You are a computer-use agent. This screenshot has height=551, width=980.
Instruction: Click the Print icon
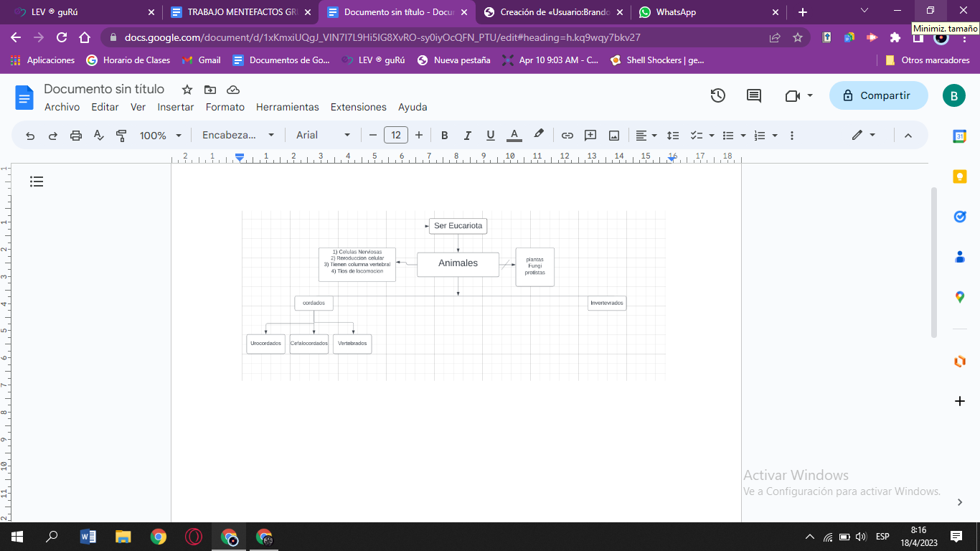coord(76,136)
